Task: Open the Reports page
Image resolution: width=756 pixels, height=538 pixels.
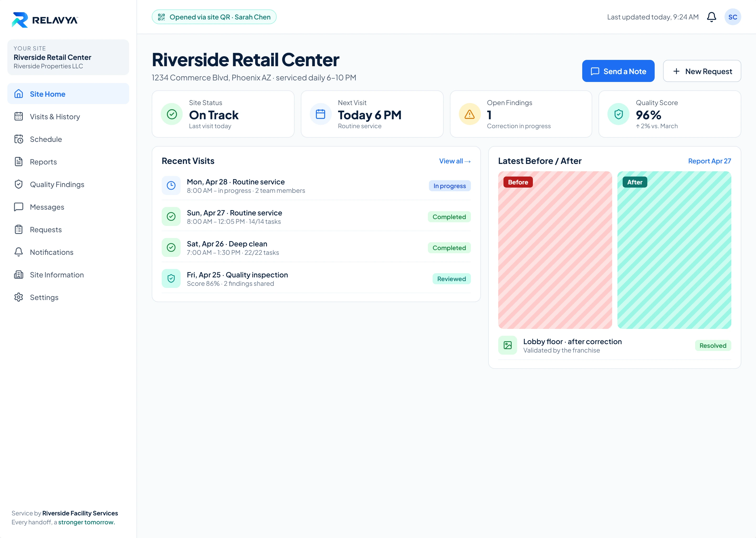Action: (x=68, y=162)
